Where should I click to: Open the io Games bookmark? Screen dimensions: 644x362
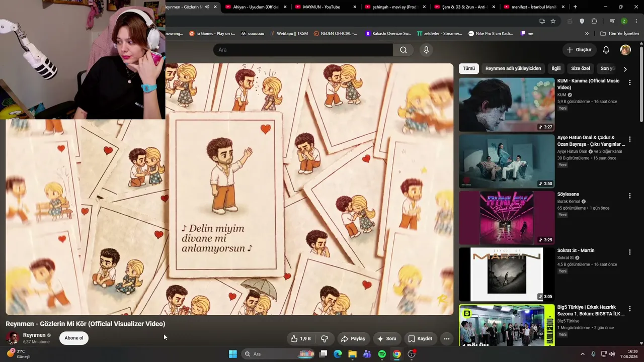tap(212, 34)
